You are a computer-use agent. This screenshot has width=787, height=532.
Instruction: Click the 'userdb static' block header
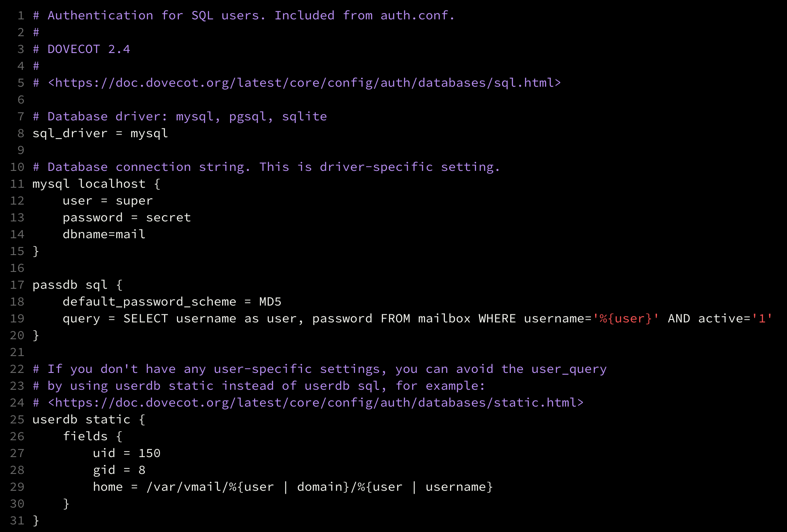[x=81, y=420]
